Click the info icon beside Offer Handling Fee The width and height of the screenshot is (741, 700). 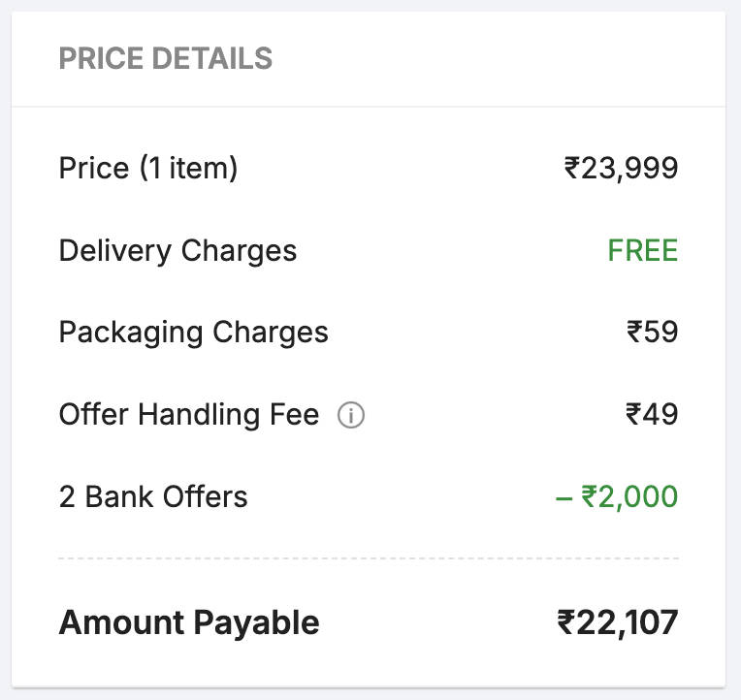[x=351, y=416]
